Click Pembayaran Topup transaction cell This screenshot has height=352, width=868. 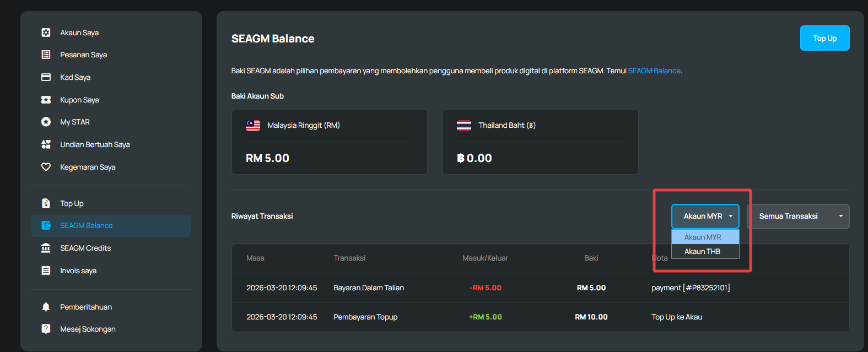coord(365,317)
